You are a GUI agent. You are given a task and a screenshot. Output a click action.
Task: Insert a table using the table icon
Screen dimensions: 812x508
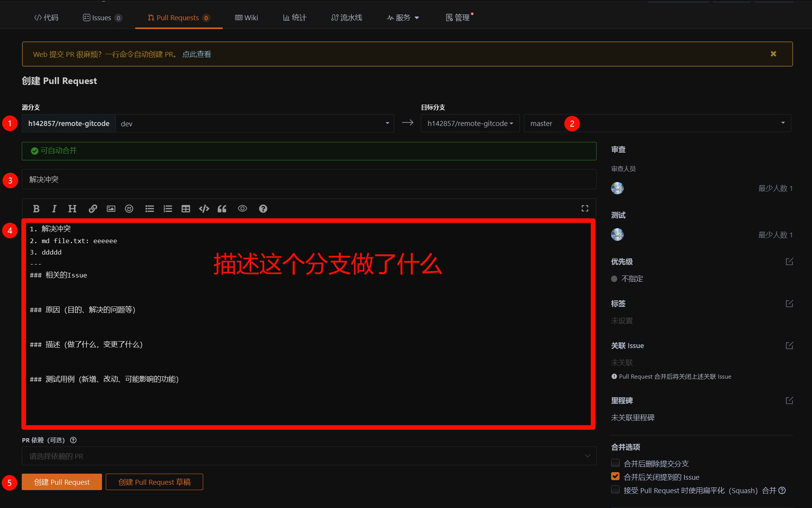click(x=186, y=209)
